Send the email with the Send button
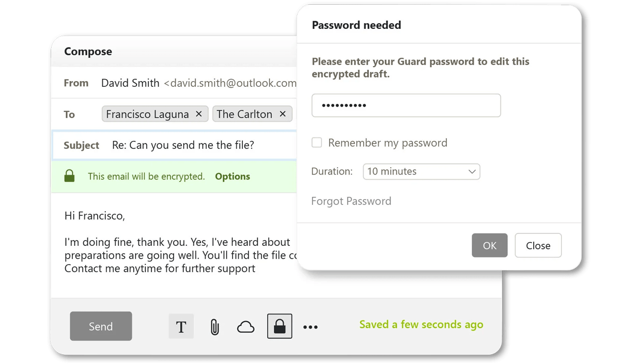This screenshot has height=364, width=636. point(101,326)
